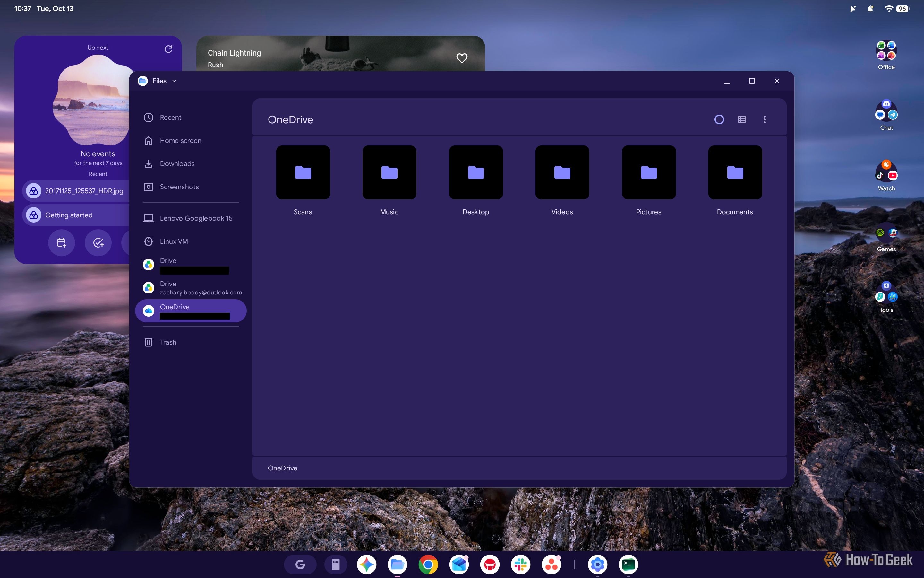Open the Pictures folder
The image size is (924, 578).
click(649, 180)
